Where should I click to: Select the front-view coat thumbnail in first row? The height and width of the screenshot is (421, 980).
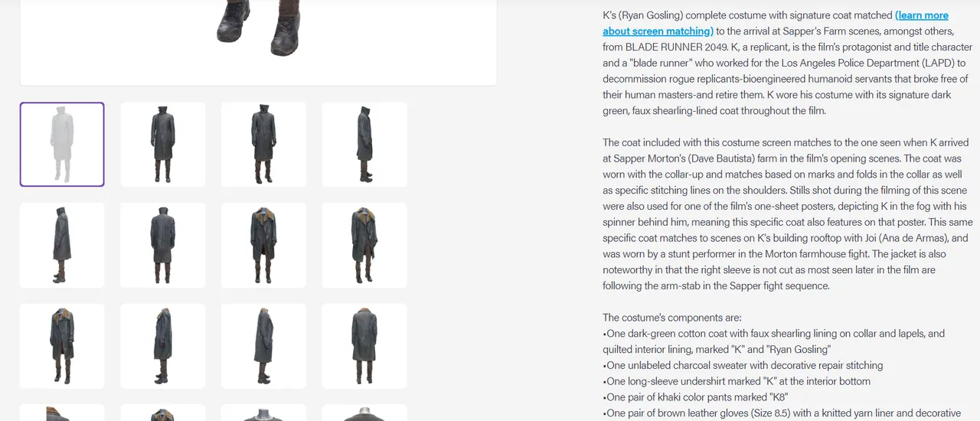point(163,145)
